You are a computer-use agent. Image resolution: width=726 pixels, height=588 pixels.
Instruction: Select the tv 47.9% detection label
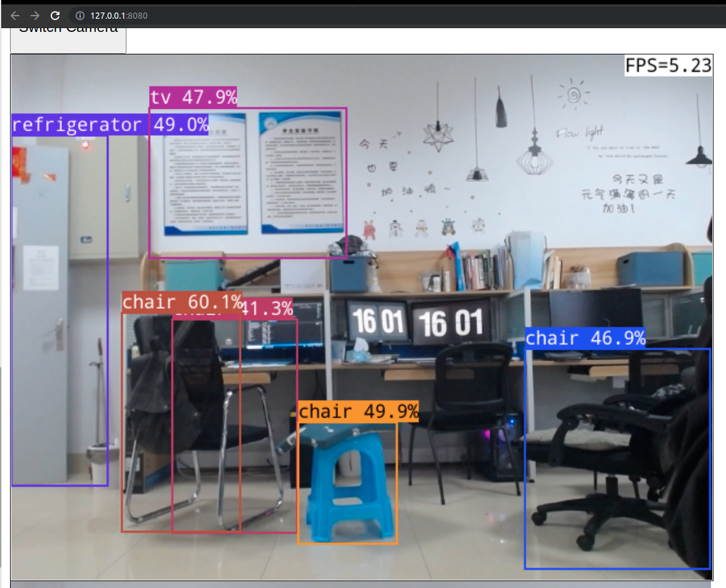(194, 98)
